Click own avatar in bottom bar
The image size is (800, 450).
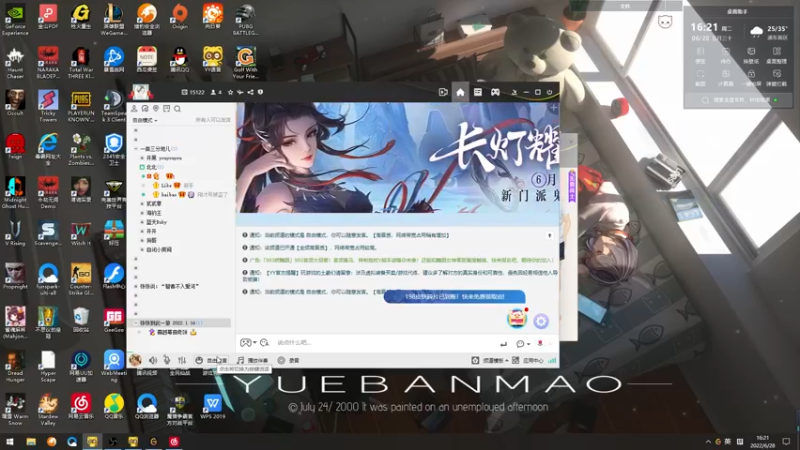pyautogui.click(x=135, y=360)
